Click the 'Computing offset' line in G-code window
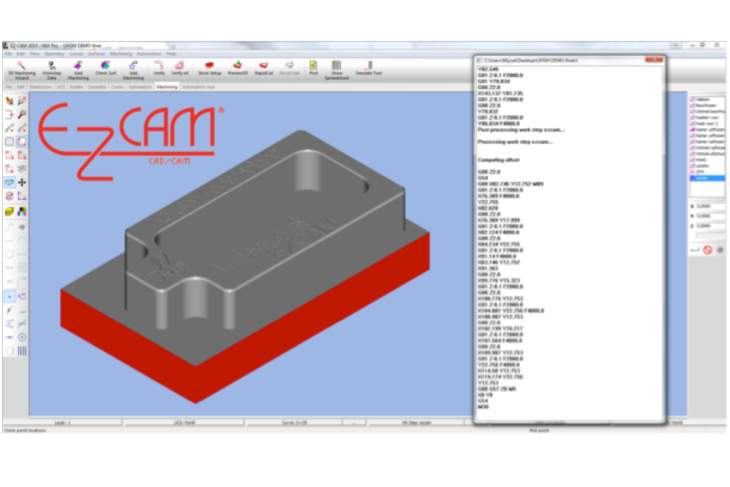 [498, 160]
